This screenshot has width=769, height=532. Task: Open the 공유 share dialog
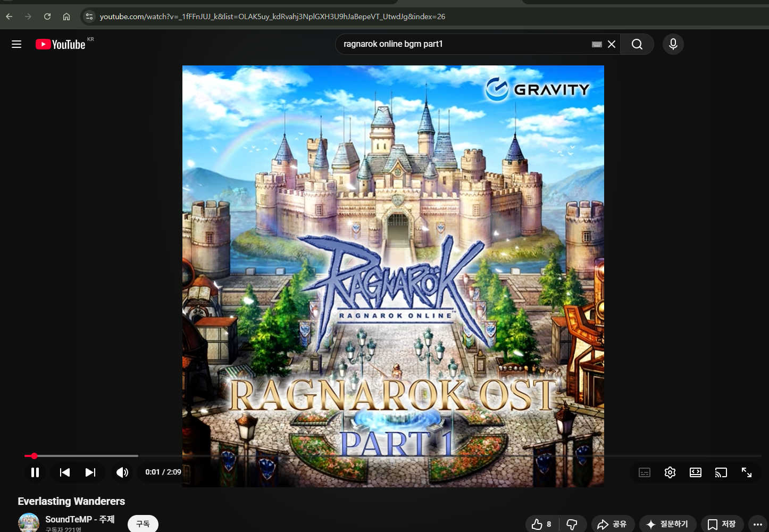coord(612,524)
